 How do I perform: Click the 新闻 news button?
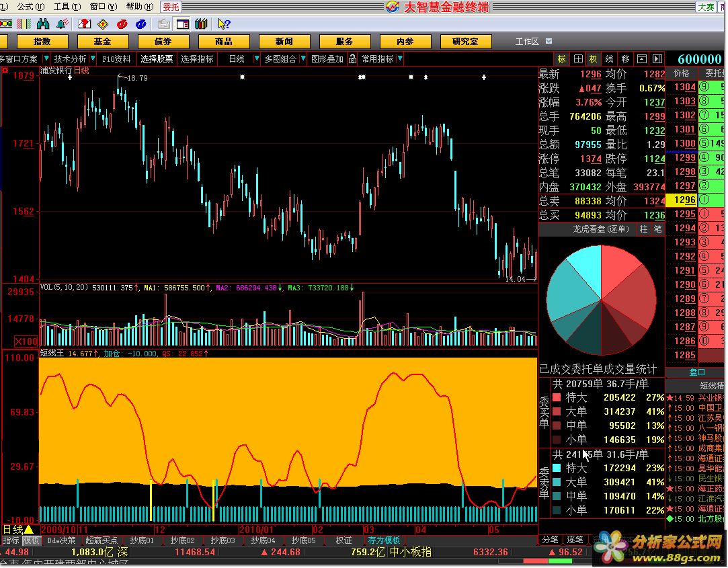click(x=284, y=41)
